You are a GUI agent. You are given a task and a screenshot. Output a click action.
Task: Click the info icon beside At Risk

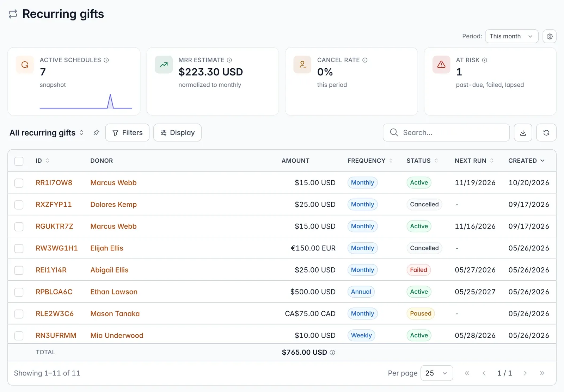[x=485, y=60]
